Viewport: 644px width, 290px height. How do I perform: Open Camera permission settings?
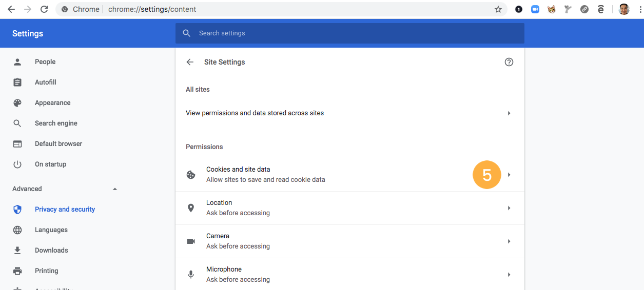click(350, 241)
